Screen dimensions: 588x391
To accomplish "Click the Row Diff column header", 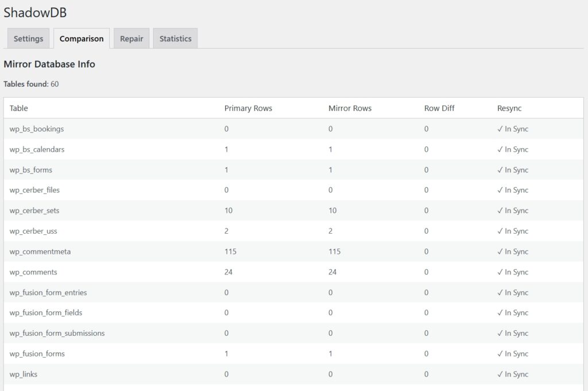I will pyautogui.click(x=439, y=108).
